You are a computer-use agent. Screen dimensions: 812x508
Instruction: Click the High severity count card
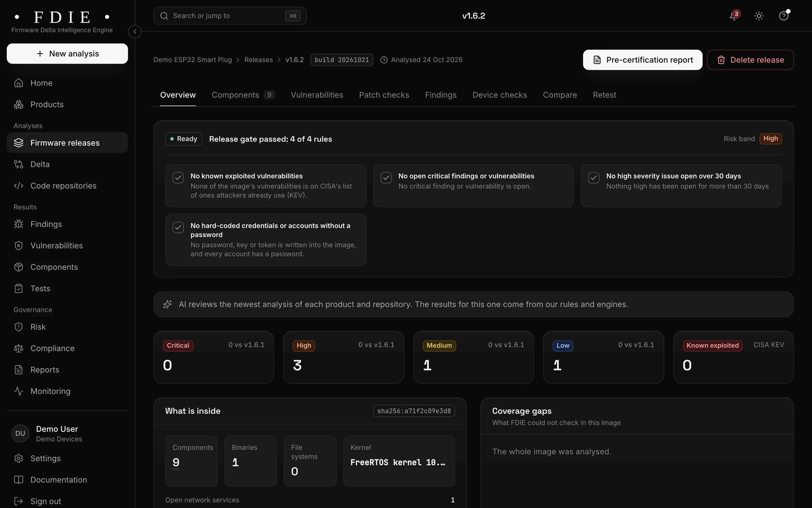(x=344, y=357)
